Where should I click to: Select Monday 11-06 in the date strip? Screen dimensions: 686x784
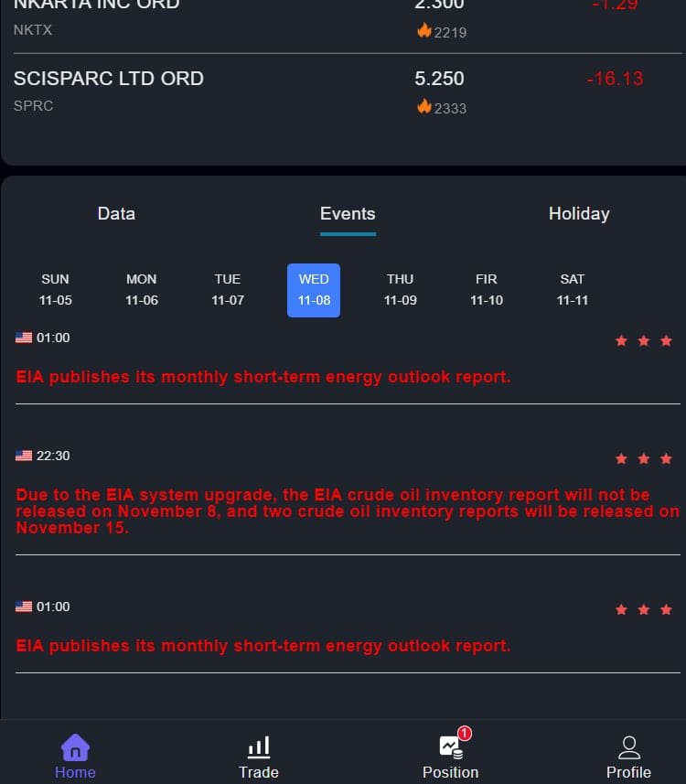pos(142,289)
